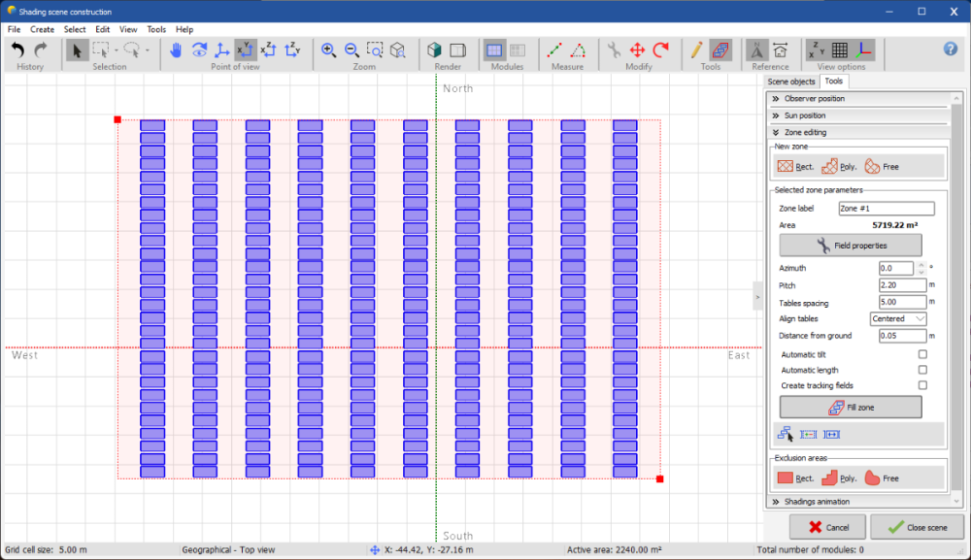Enable the Automatic tilt checkbox
The image size is (971, 560).
922,354
